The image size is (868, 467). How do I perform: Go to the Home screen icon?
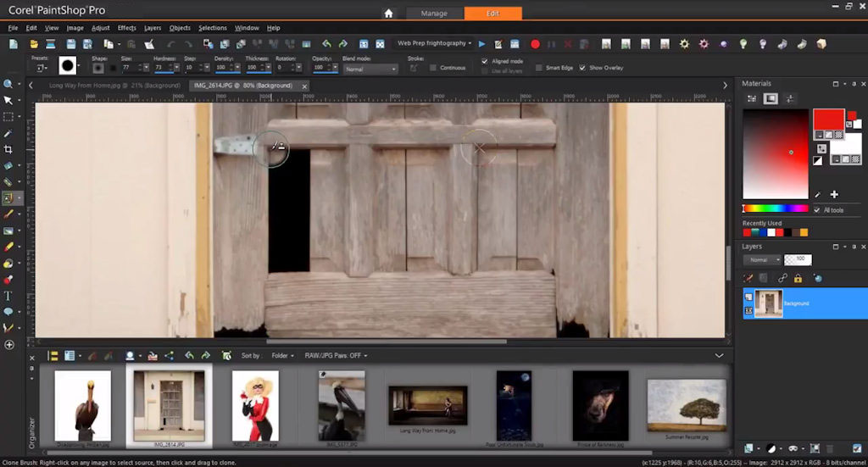pyautogui.click(x=388, y=14)
